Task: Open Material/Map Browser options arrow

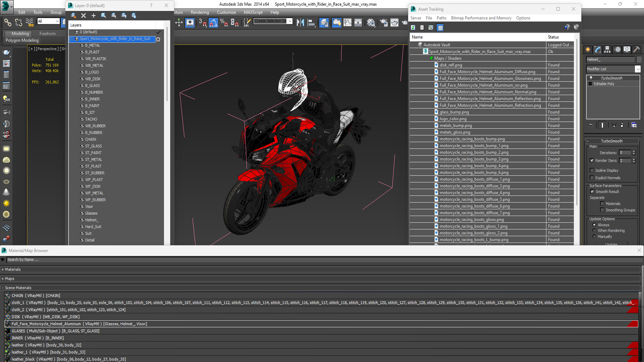Action: (x=3, y=260)
